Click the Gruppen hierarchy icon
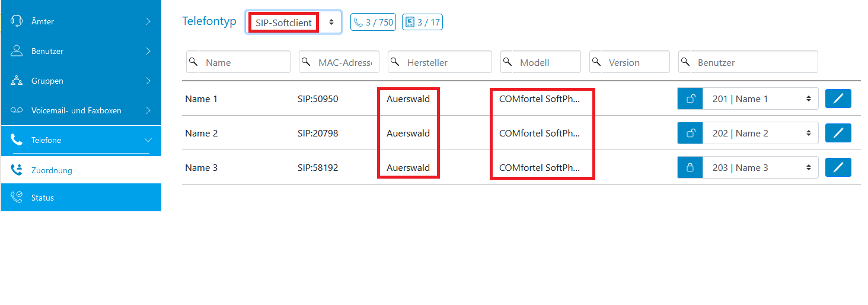The width and height of the screenshot is (868, 305). (x=17, y=81)
